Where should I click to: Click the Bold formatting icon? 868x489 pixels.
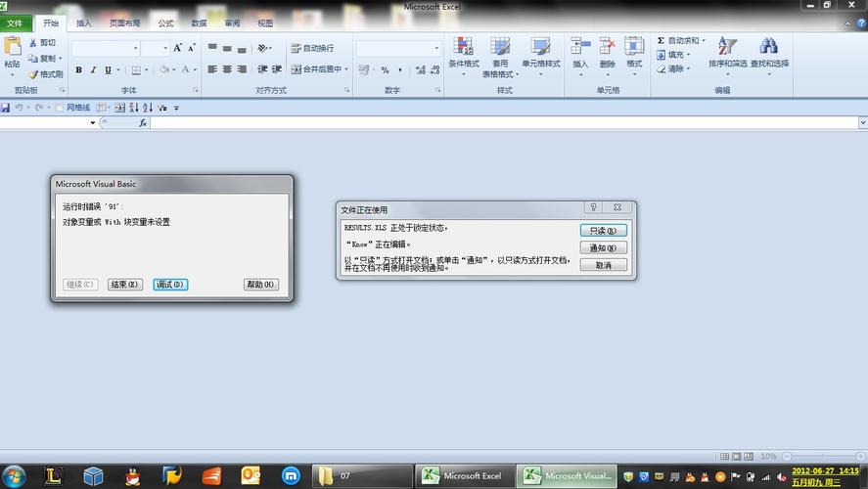[79, 69]
